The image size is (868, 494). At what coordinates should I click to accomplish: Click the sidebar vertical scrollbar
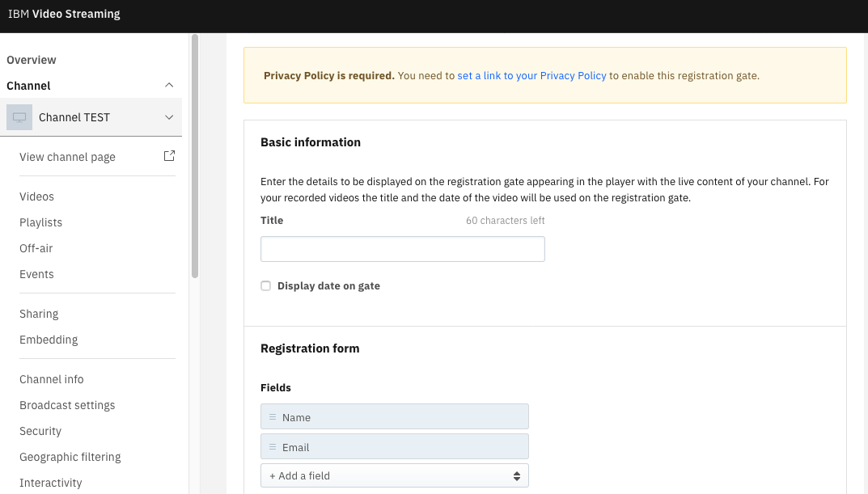[195, 157]
